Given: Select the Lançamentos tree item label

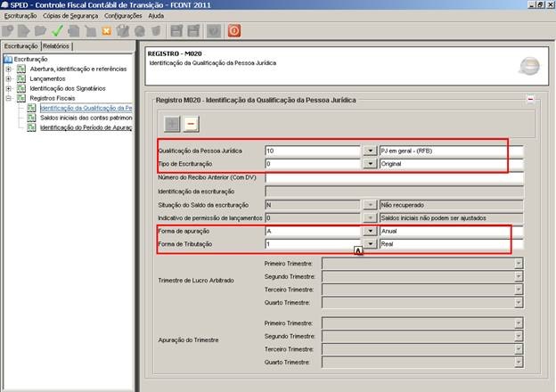Looking at the screenshot, I should click(x=47, y=78).
